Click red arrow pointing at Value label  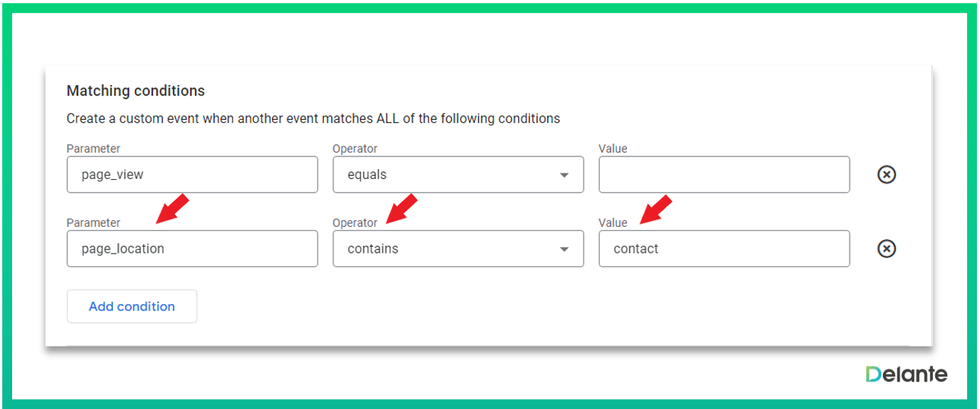(656, 208)
